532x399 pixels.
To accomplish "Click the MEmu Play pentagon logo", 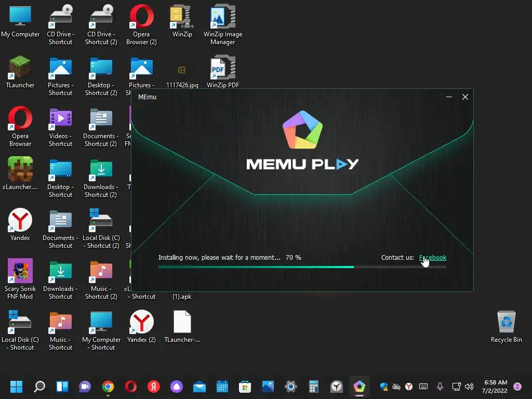I will [x=302, y=129].
